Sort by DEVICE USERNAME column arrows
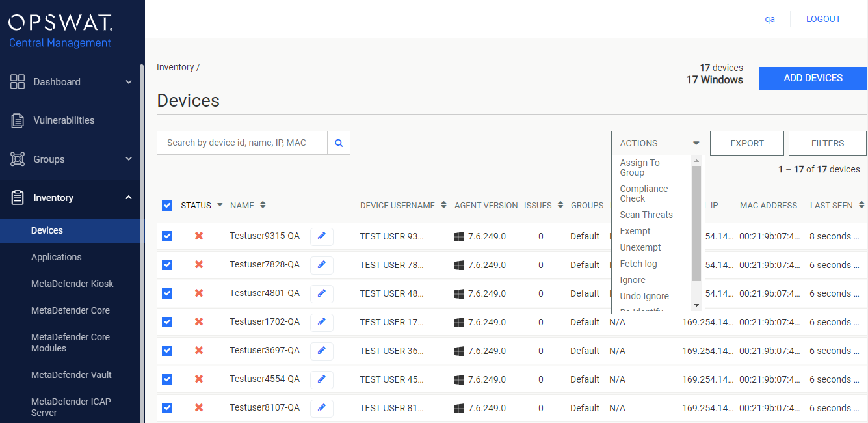Screen dimensions: 868x423 [x=443, y=205]
